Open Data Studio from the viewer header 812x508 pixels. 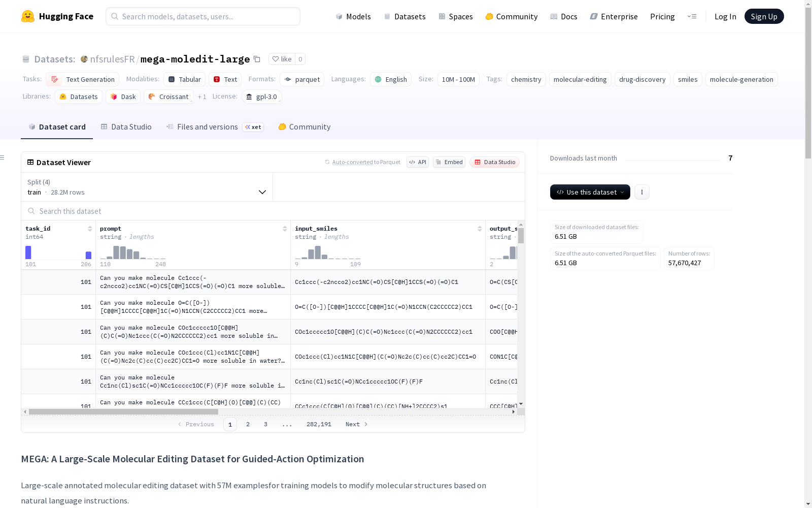point(494,162)
